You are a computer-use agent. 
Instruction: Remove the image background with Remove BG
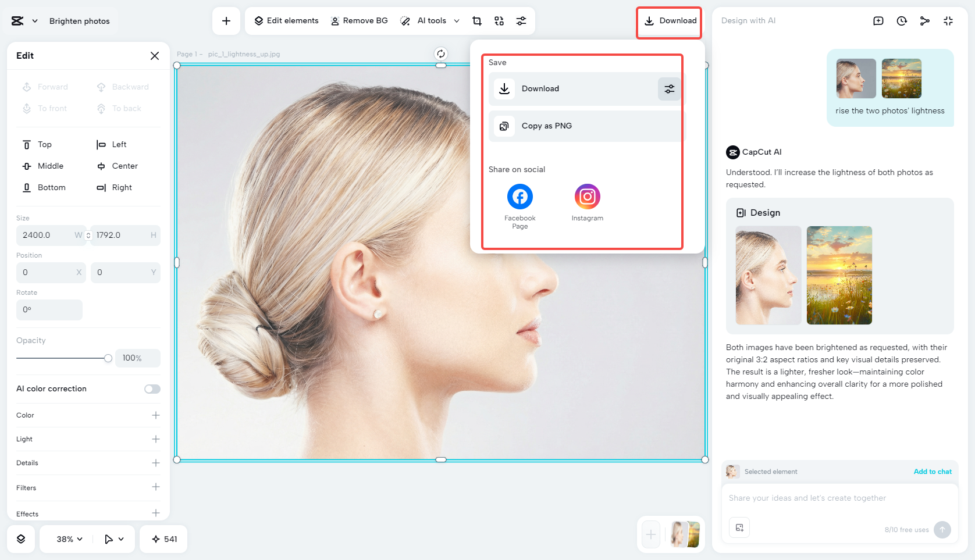coord(359,21)
